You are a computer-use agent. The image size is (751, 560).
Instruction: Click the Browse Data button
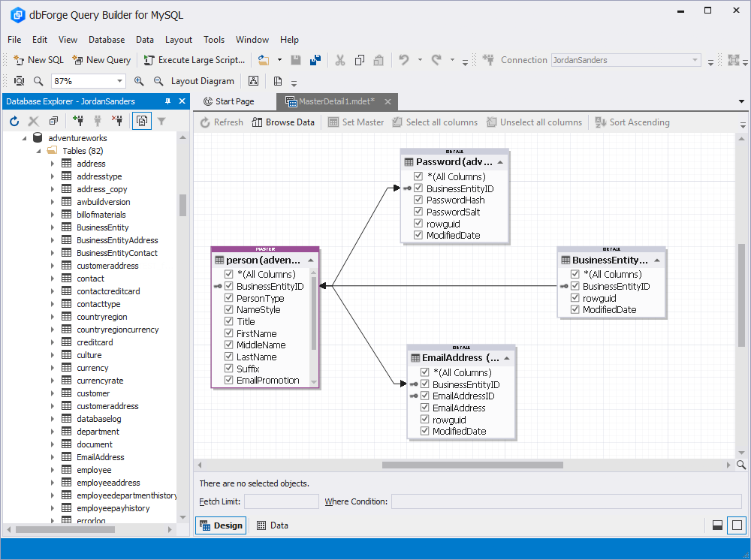point(283,122)
